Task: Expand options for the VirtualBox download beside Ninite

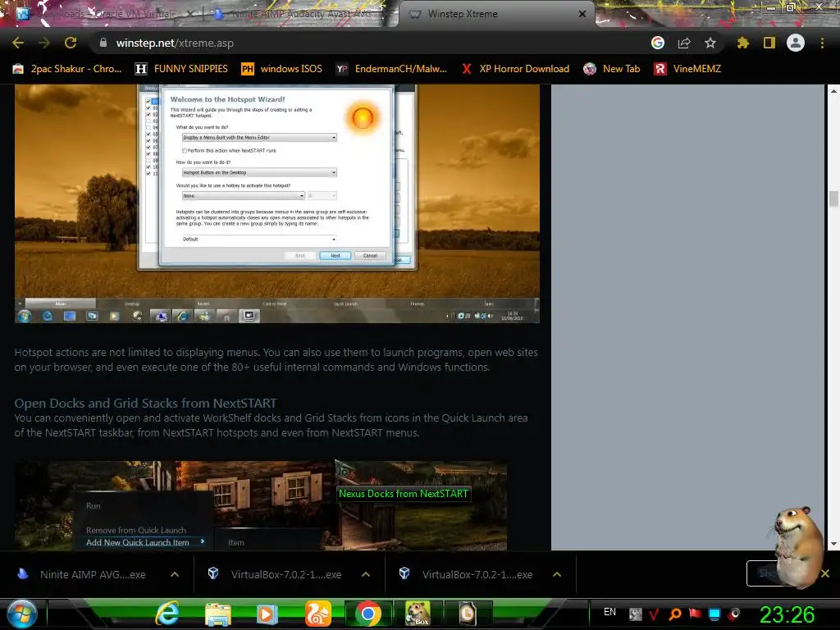Action: point(366,574)
